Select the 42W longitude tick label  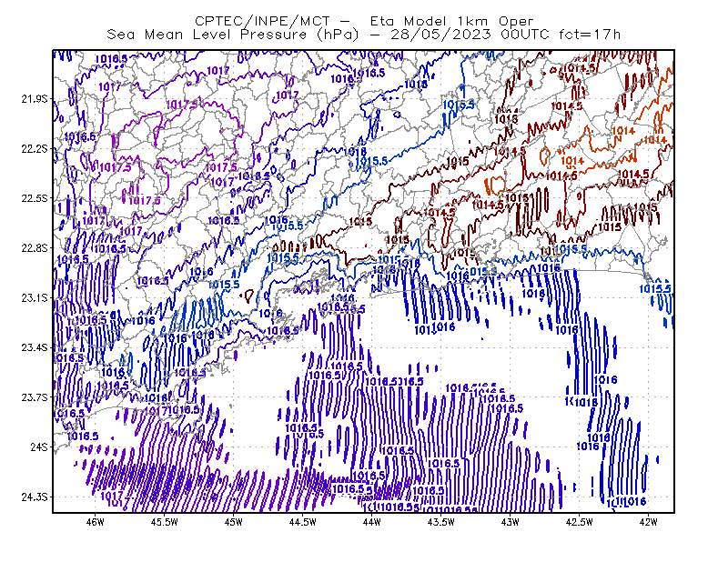648,522
